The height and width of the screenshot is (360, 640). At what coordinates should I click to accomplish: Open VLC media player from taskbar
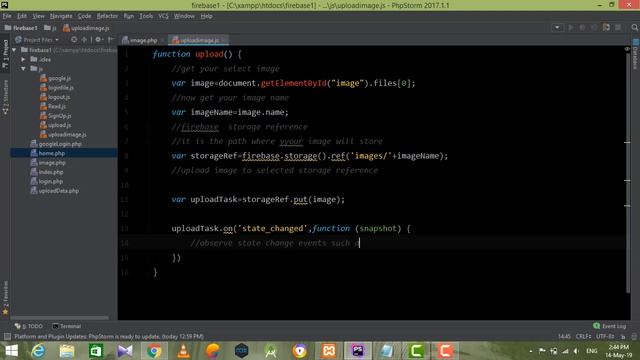(x=183, y=351)
